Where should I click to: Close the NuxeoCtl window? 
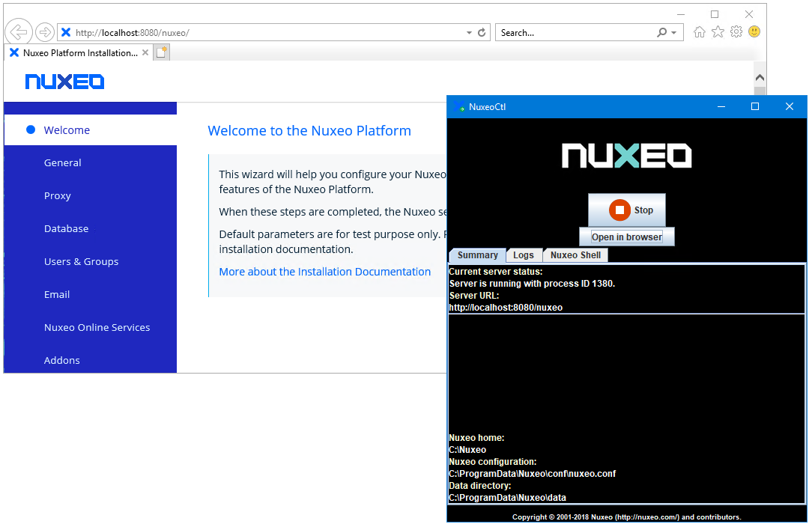click(790, 106)
